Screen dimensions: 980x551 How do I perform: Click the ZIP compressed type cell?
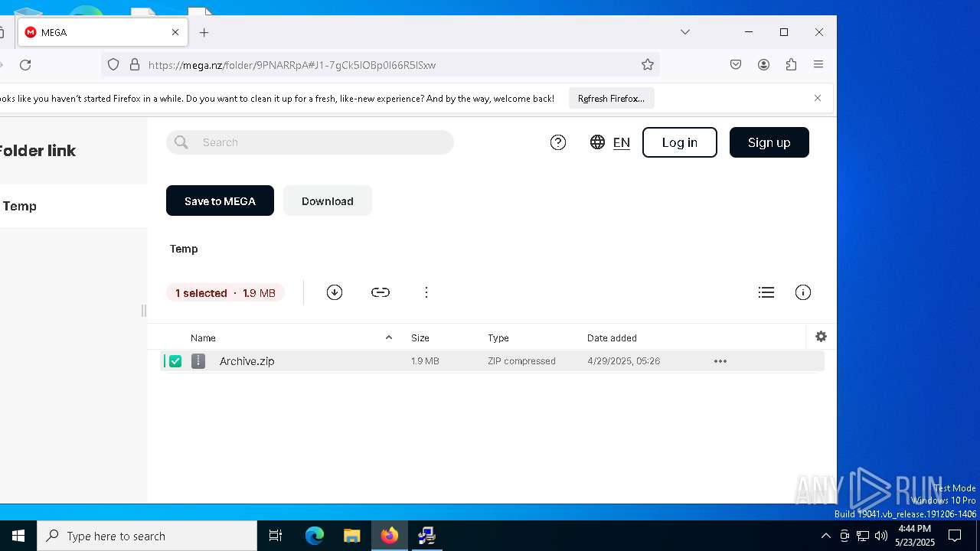coord(521,361)
